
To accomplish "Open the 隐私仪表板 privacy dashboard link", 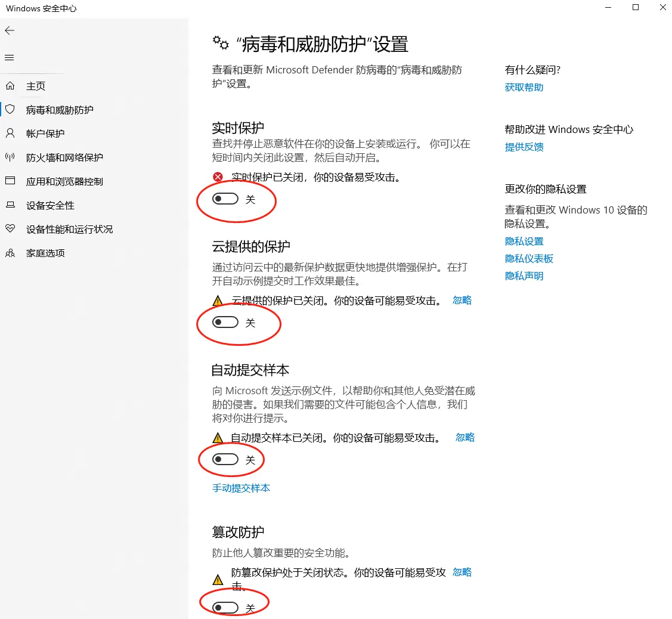I will (x=528, y=258).
